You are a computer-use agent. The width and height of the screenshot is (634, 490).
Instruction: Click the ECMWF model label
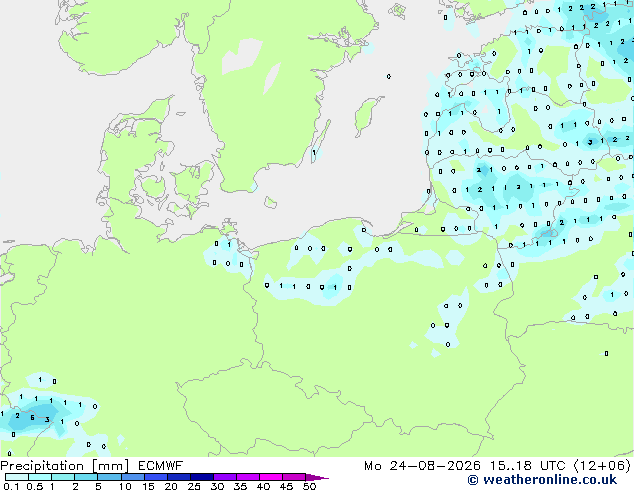click(161, 466)
